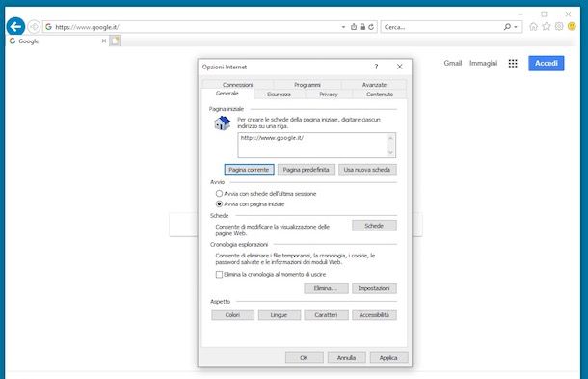Click the help question mark in Opzioni Internet
588x379 pixels.
[x=376, y=67]
